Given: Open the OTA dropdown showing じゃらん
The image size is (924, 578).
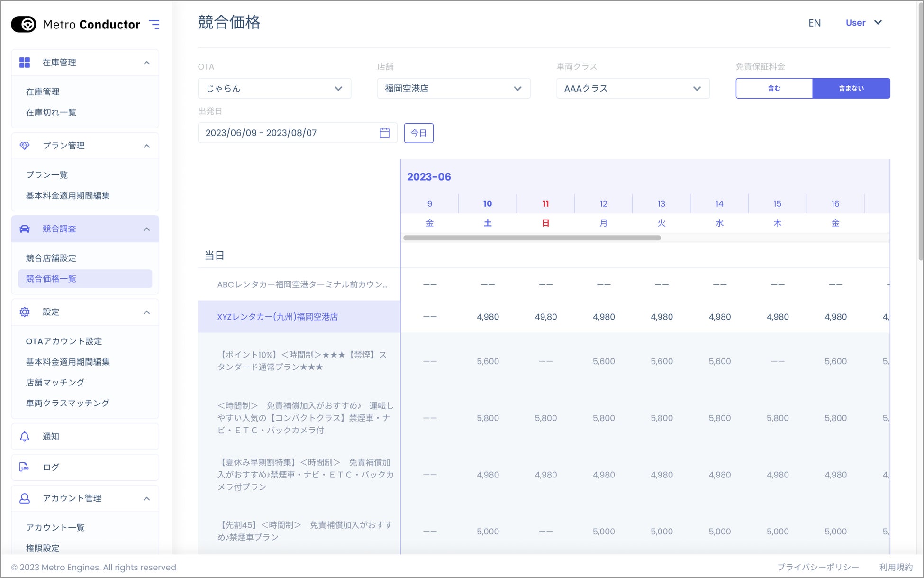Looking at the screenshot, I should pos(274,88).
